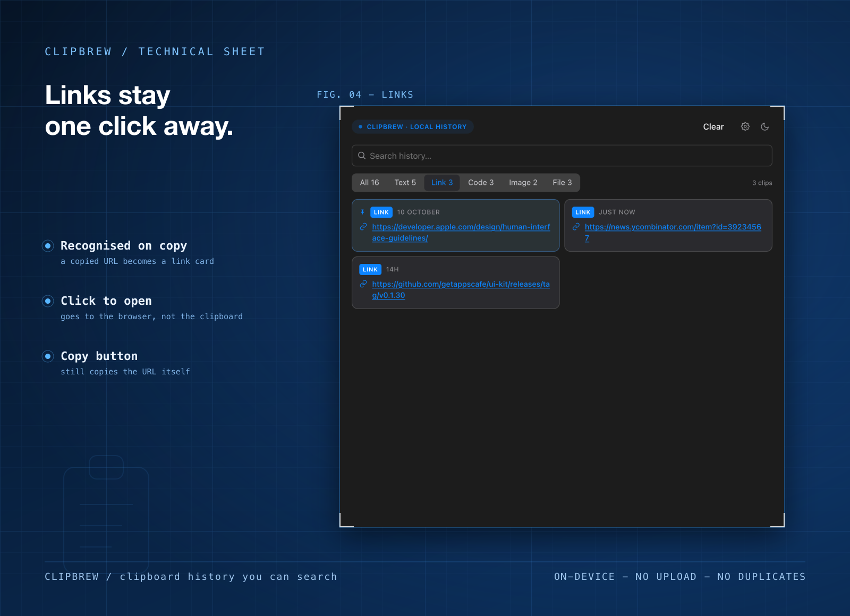Switch to the All 16 tab
This screenshot has width=850, height=616.
pyautogui.click(x=370, y=183)
